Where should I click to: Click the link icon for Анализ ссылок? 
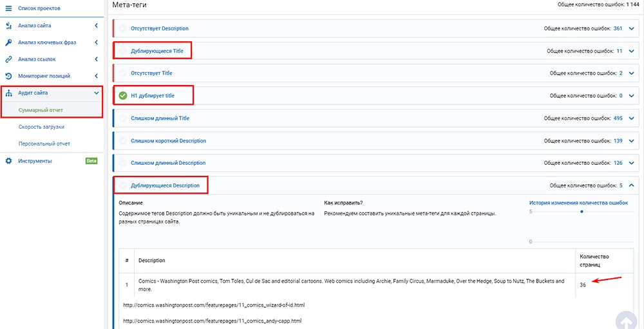(x=9, y=59)
